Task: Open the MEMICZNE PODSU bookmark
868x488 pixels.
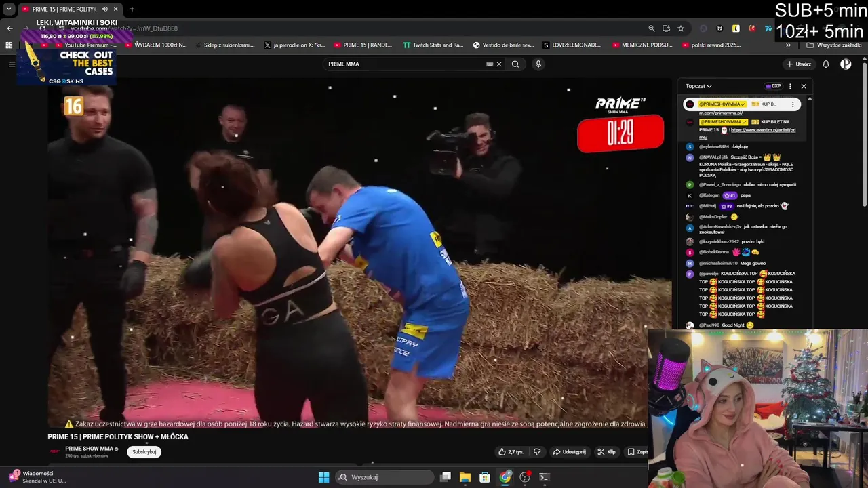Action: (642, 45)
